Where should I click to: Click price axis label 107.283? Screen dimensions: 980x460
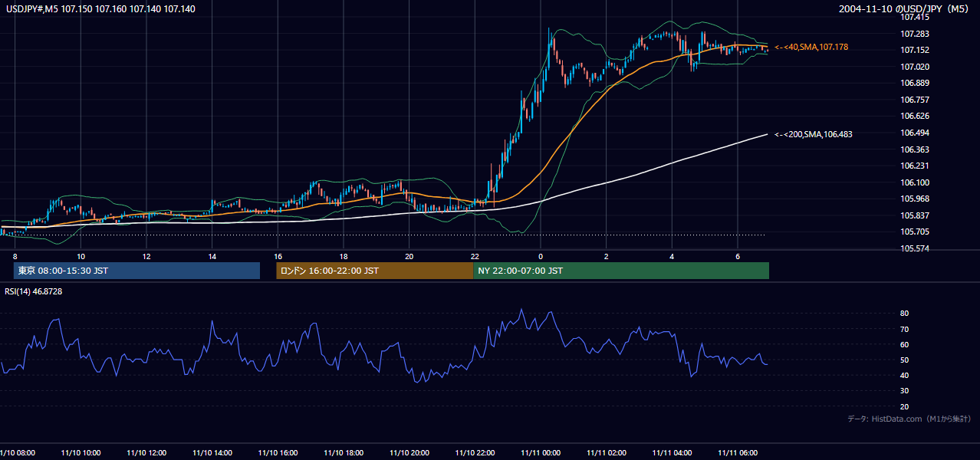pos(916,34)
